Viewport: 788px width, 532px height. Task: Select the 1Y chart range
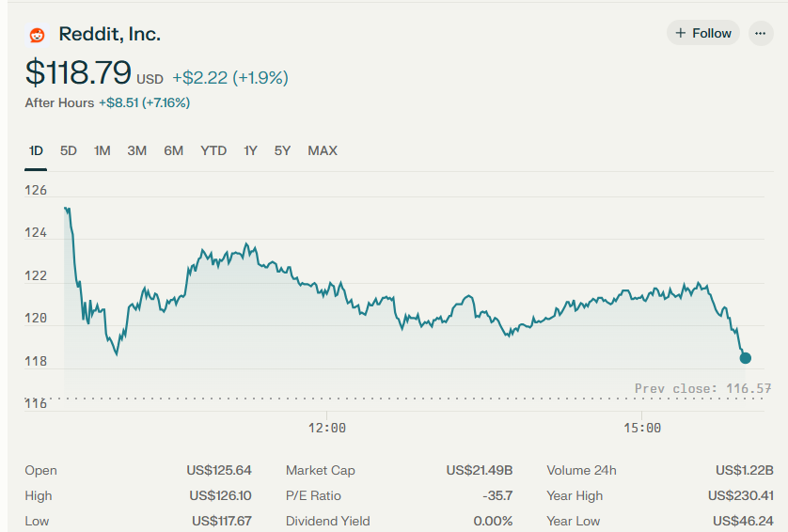250,150
